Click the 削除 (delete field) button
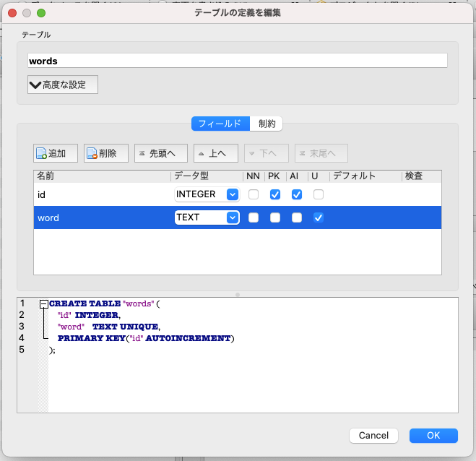Viewport: 476px width, 461px height. click(x=106, y=153)
